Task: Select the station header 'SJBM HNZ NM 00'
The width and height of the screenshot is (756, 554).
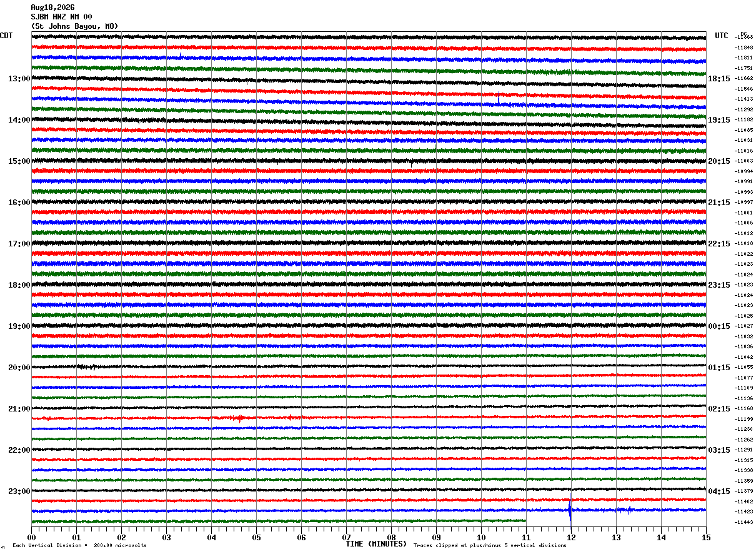Action: (x=61, y=17)
